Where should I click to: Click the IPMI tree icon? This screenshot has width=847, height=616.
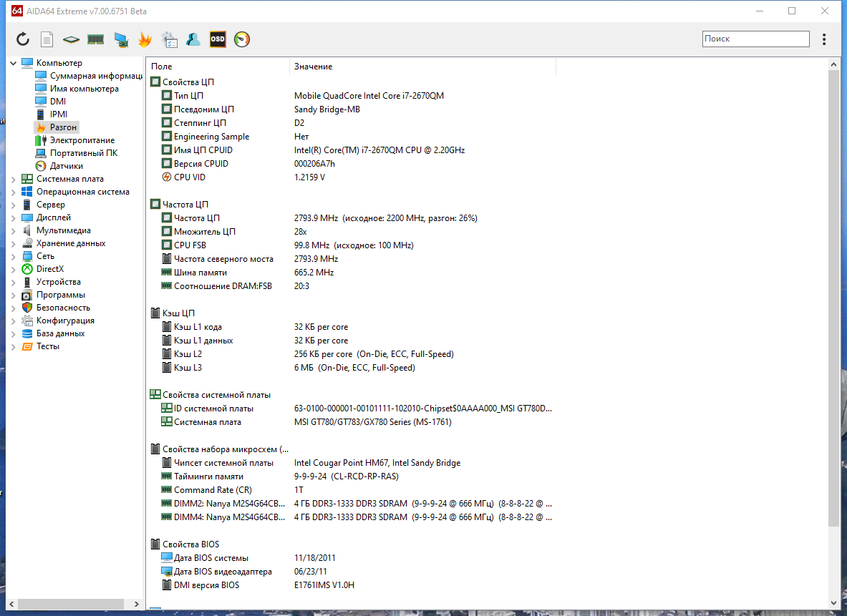(x=41, y=114)
